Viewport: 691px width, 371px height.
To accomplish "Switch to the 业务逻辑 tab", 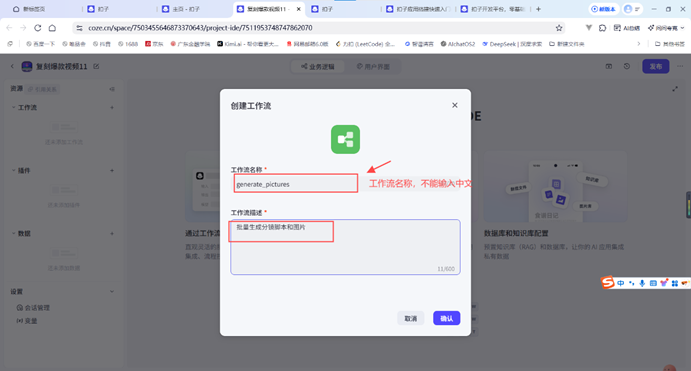I will (x=318, y=67).
